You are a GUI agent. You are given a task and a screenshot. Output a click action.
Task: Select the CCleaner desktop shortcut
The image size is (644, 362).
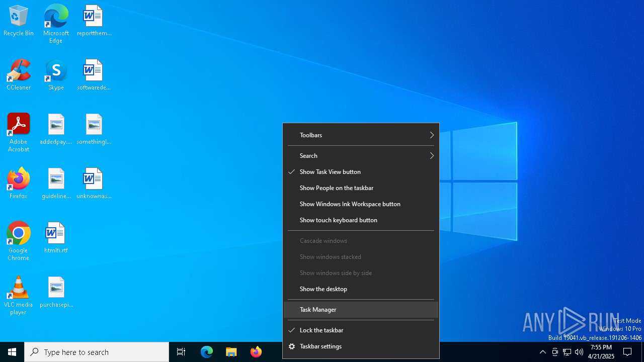[x=19, y=75]
